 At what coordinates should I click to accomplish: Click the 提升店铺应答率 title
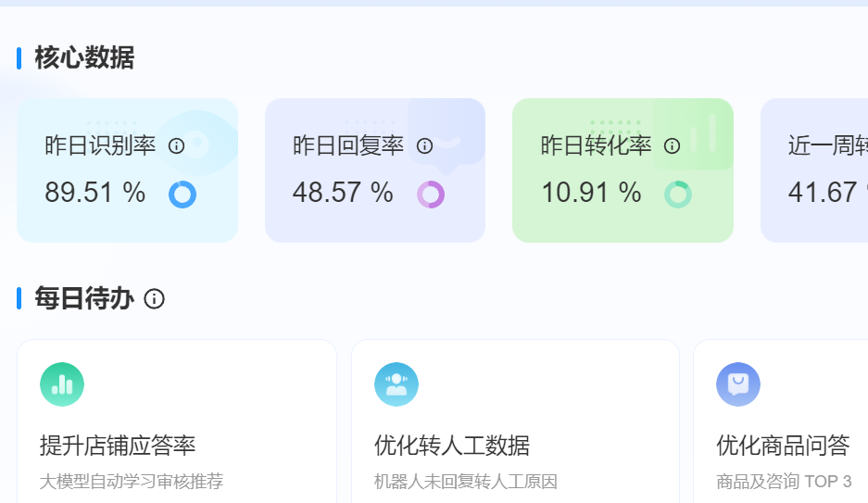[118, 446]
